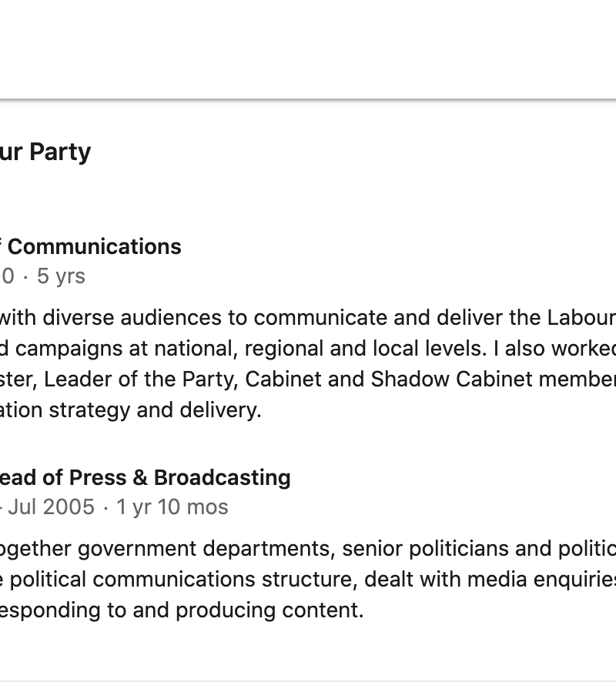Image resolution: width=616 pixels, height=682 pixels.
Task: Click the 'campaigns at national, regional' line
Action: tap(154, 348)
